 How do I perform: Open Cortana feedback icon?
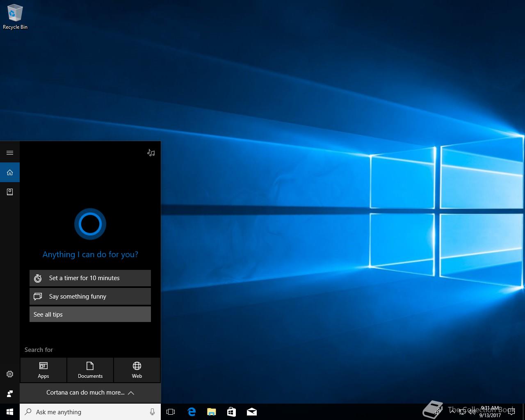[10, 394]
